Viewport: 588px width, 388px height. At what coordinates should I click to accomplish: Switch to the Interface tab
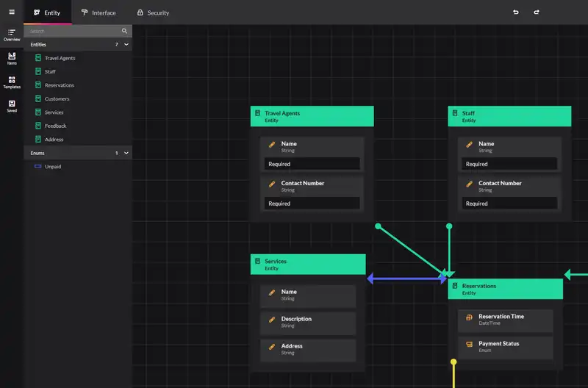point(98,12)
